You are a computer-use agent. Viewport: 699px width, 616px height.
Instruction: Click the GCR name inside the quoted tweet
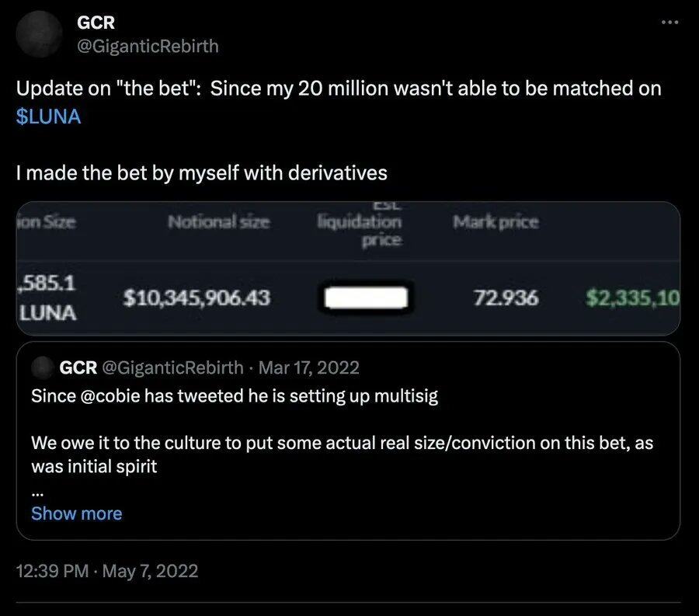(78, 367)
